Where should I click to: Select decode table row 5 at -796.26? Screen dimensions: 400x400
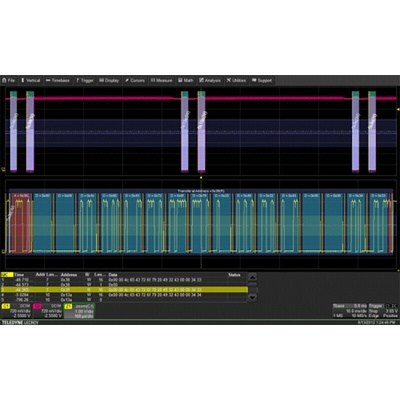tap(124, 300)
